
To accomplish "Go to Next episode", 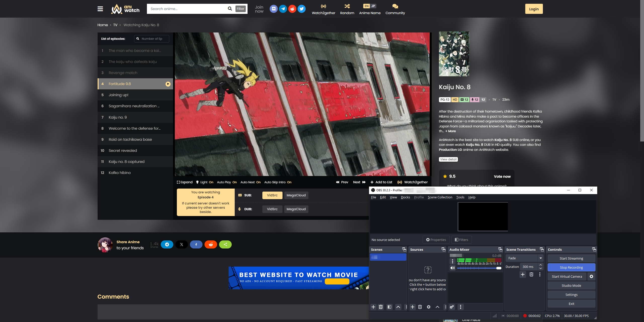I will tap(359, 182).
